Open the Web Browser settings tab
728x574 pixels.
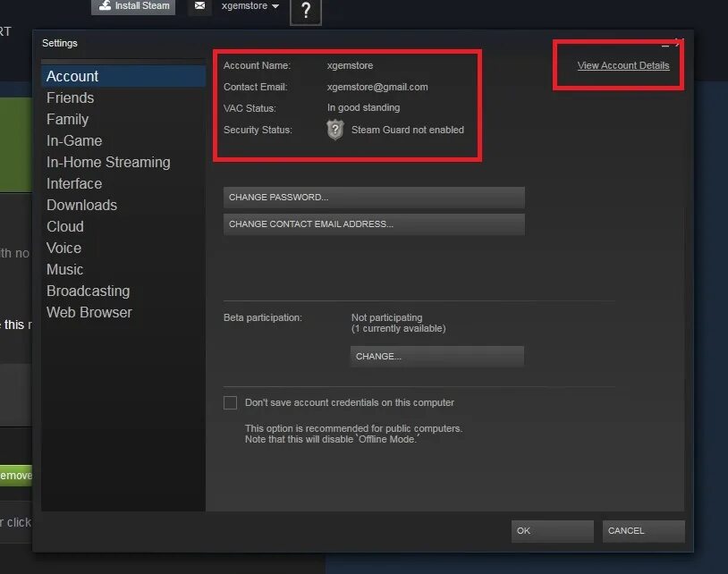click(123, 312)
